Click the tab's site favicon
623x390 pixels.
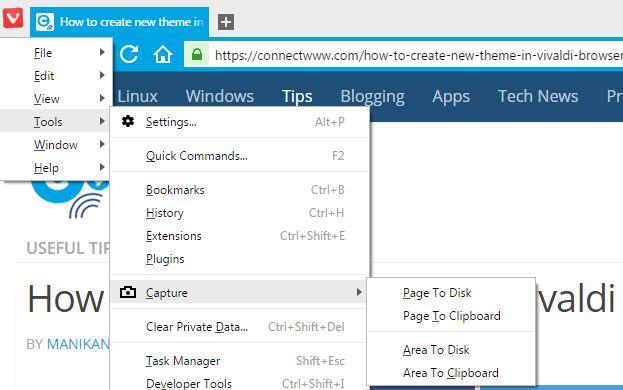click(44, 22)
